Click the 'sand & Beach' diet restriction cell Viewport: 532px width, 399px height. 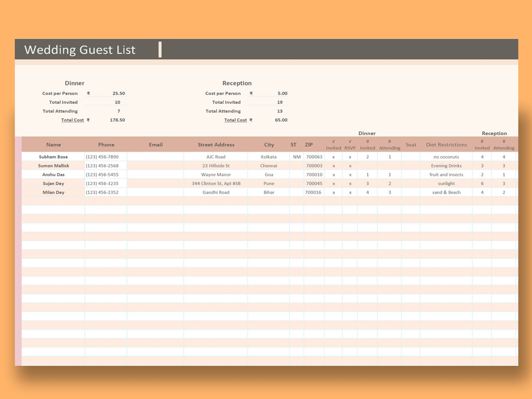pyautogui.click(x=446, y=193)
